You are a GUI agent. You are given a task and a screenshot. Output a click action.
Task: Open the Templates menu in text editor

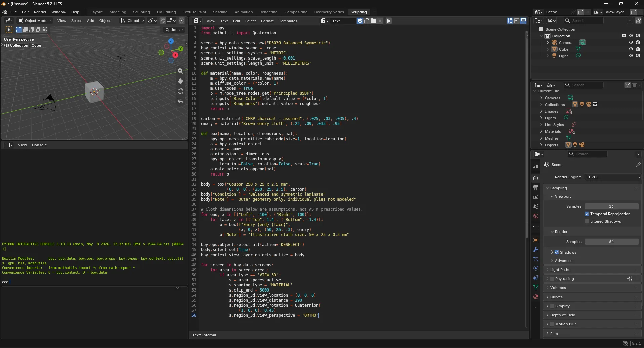[288, 21]
